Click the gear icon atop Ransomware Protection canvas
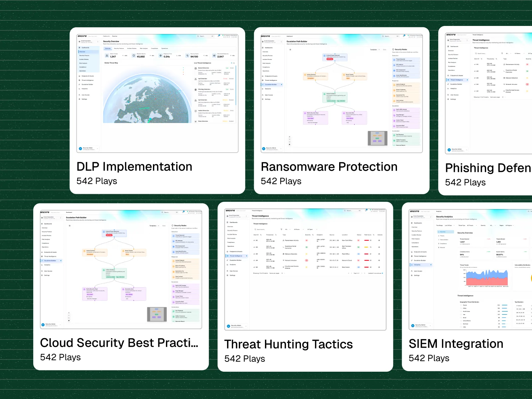Viewport: 532px width, 399px height. pos(290,50)
